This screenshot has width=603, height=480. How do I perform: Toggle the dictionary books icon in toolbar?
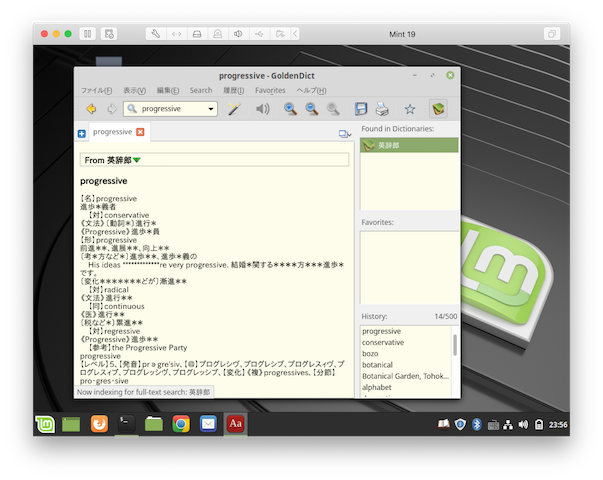coord(437,109)
